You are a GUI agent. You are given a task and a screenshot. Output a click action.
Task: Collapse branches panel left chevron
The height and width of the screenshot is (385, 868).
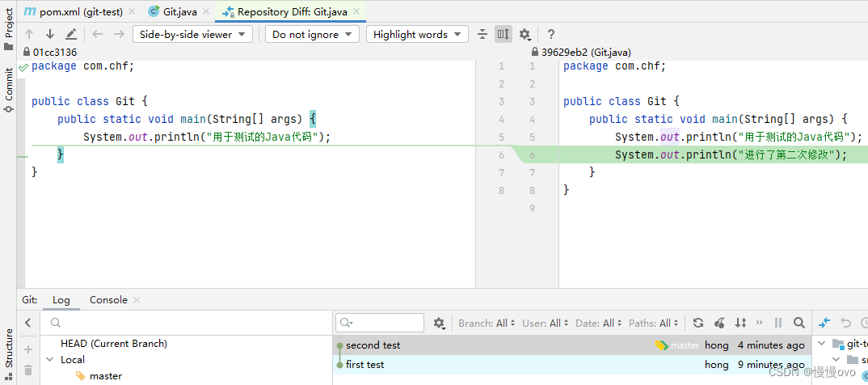pyautogui.click(x=28, y=323)
